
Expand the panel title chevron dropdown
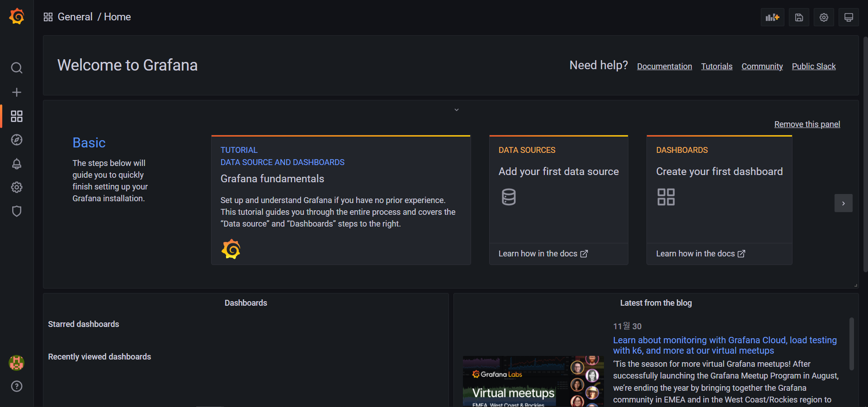pyautogui.click(x=457, y=110)
